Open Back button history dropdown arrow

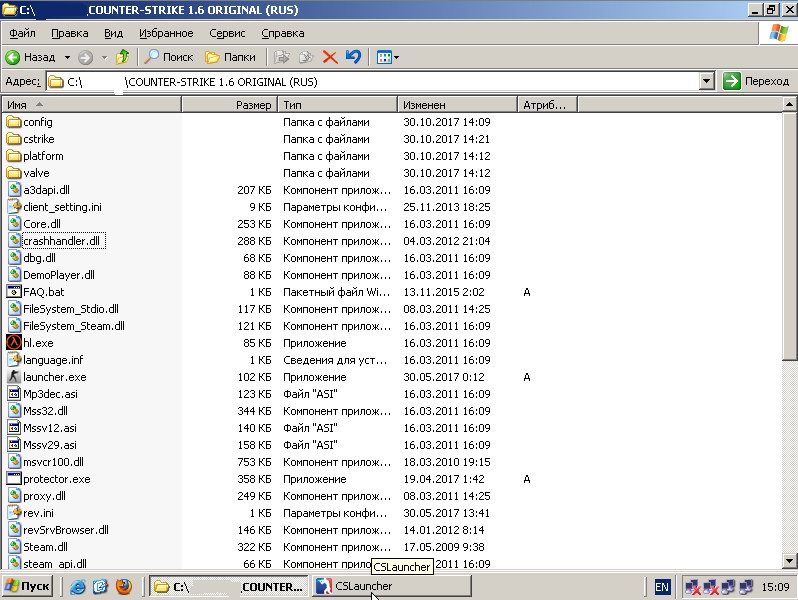[x=67, y=58]
